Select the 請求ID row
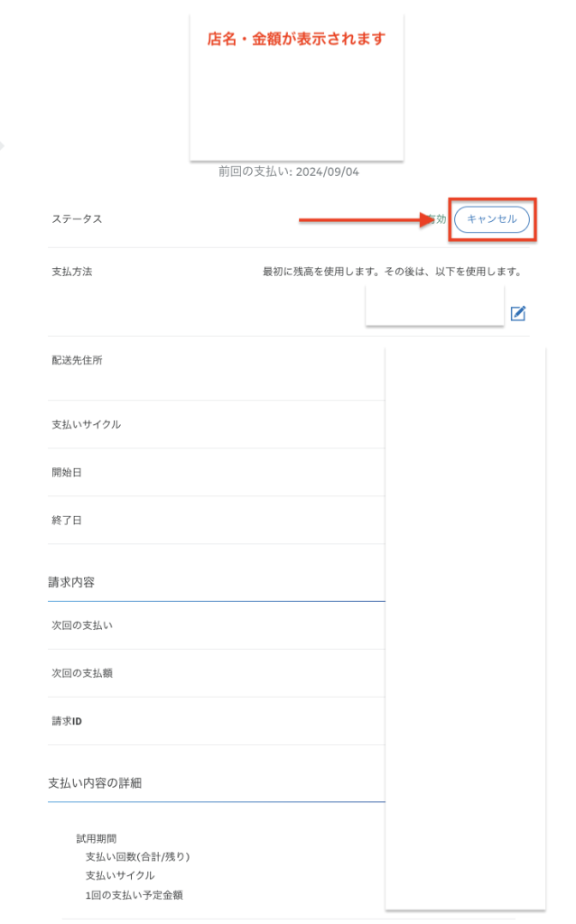 tap(68, 721)
